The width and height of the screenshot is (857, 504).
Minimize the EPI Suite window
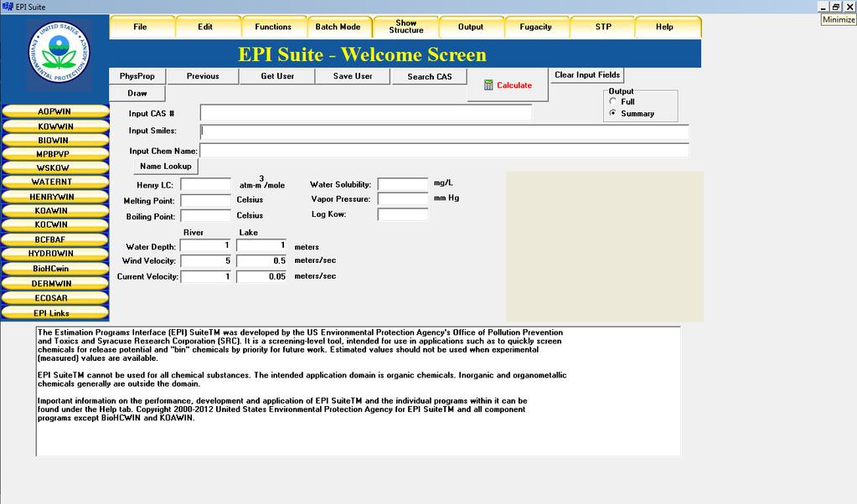[x=823, y=7]
